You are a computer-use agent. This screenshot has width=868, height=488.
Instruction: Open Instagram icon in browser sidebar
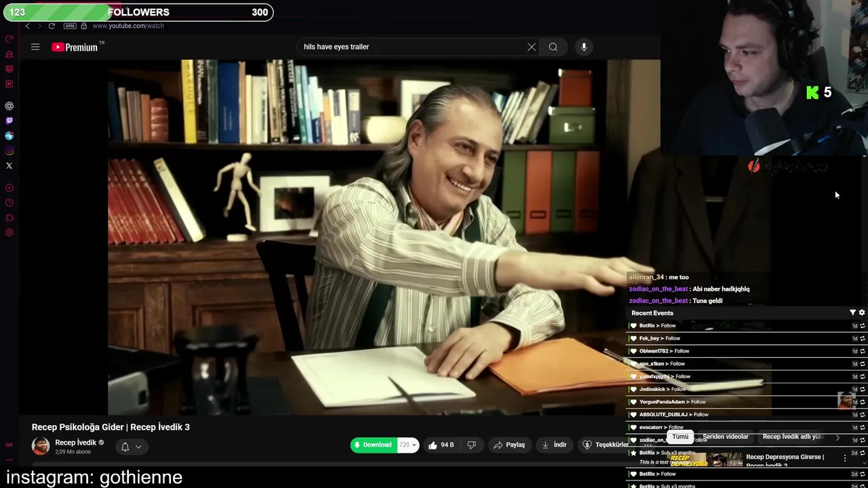[9, 150]
